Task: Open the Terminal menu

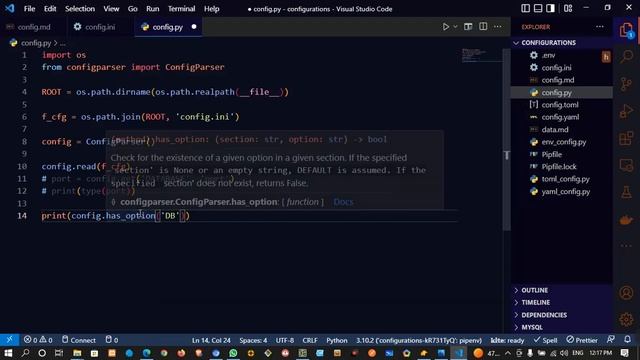Action: pyautogui.click(x=181, y=9)
